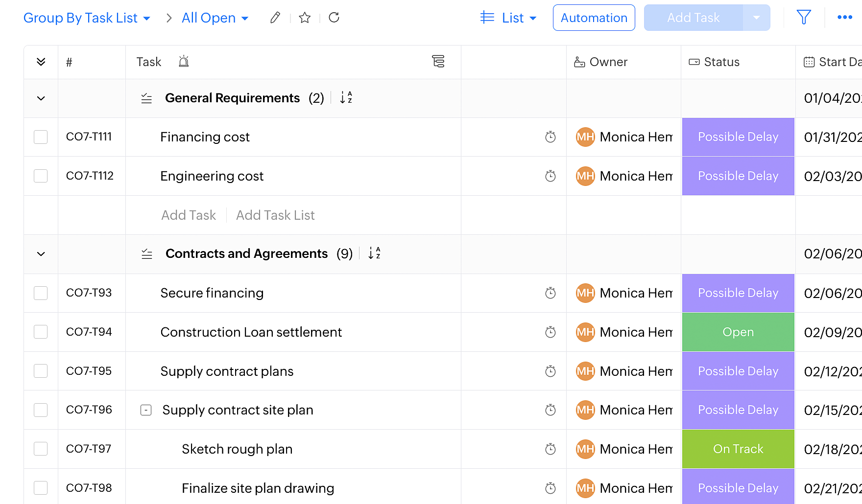The height and width of the screenshot is (504, 862).
Task: Collapse subtasks of Supply contract site plan
Action: coord(146,410)
